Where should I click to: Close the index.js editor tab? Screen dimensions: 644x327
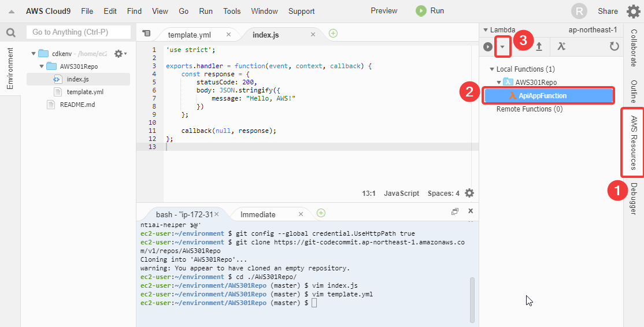click(313, 35)
